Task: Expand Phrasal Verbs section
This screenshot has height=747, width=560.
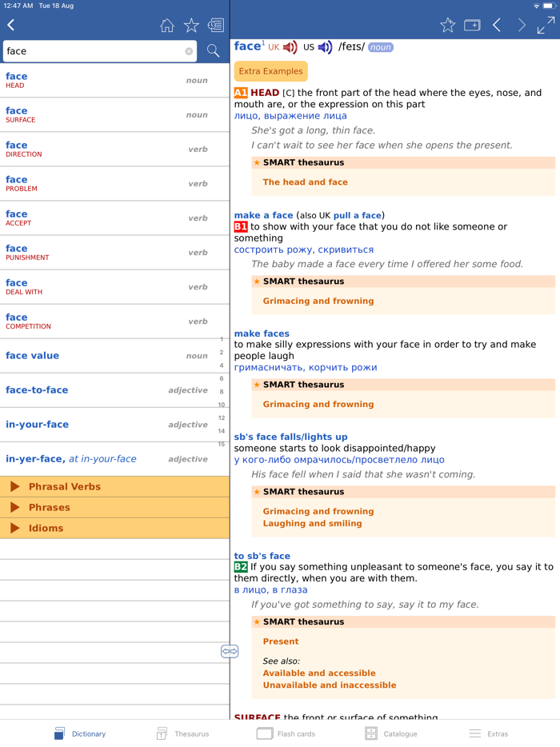Action: [114, 486]
